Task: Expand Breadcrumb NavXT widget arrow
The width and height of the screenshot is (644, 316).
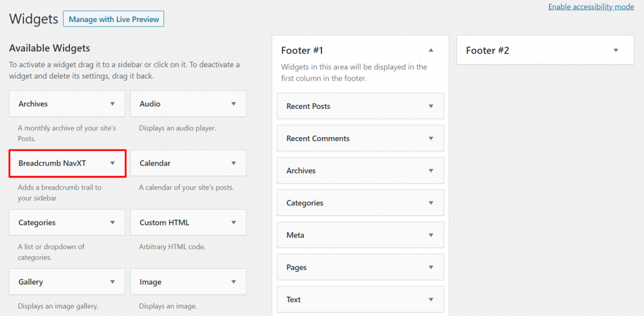Action: pos(113,163)
